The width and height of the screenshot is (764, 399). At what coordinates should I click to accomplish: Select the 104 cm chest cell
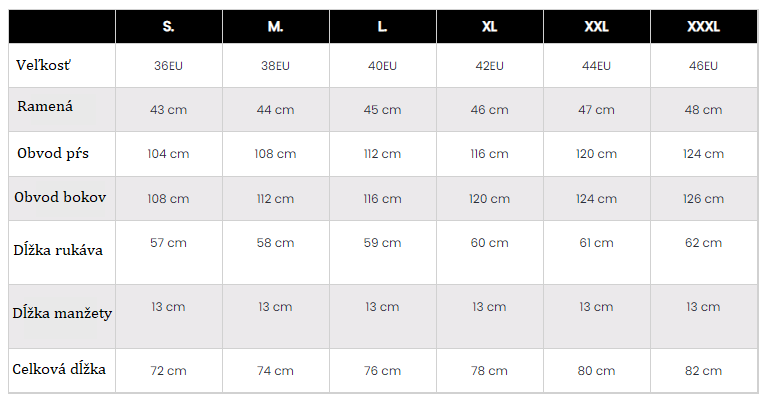pyautogui.click(x=169, y=154)
